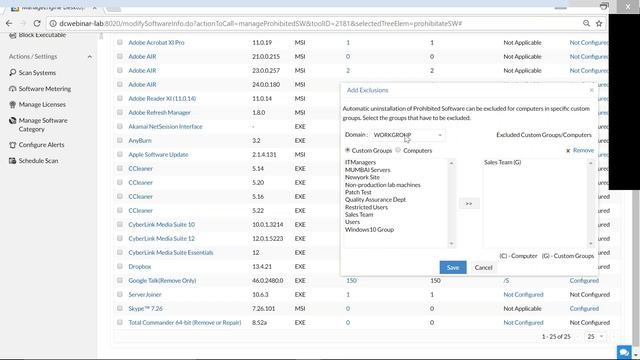Click the Schedule Scan icon
Image resolution: width=640 pixels, height=360 pixels.
tap(13, 161)
